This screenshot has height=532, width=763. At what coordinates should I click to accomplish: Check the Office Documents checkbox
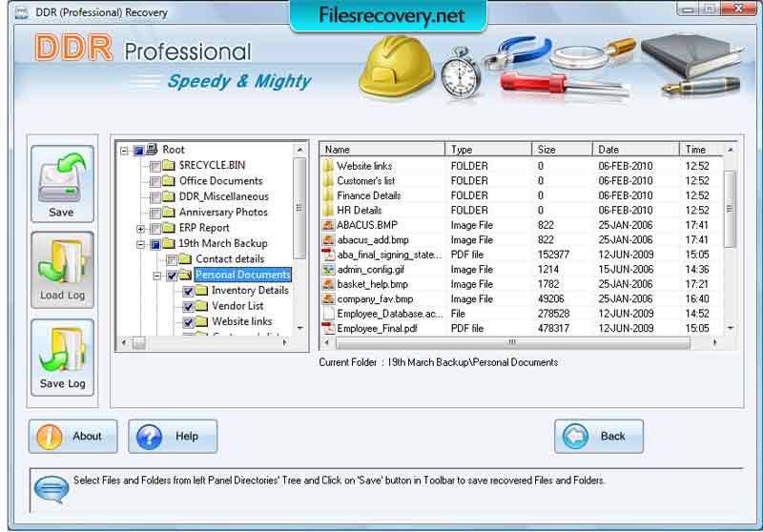[x=155, y=182]
